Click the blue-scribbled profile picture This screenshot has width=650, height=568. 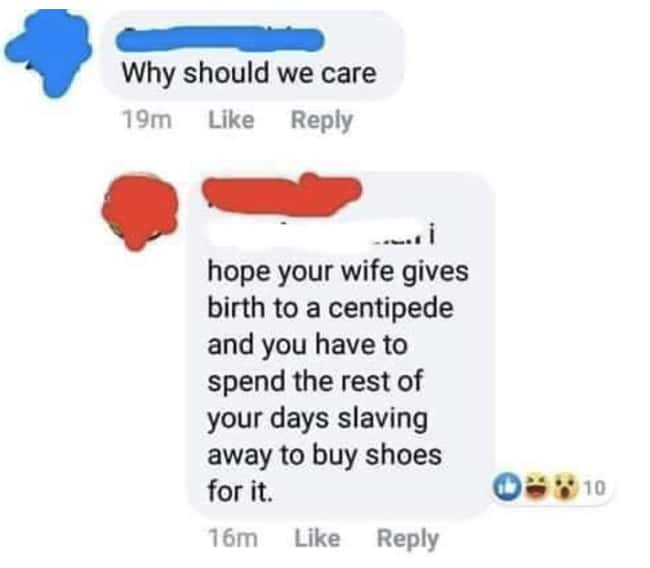pos(49,53)
